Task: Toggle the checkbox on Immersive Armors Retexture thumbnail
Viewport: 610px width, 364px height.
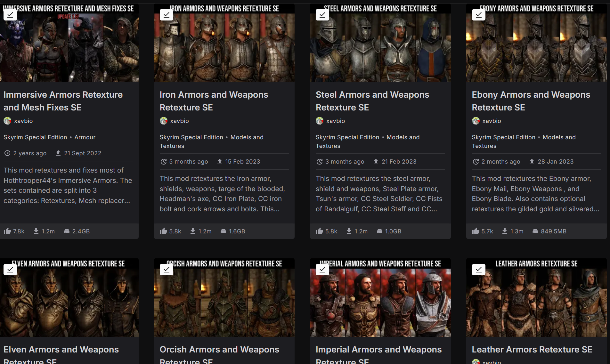Action: click(10, 15)
